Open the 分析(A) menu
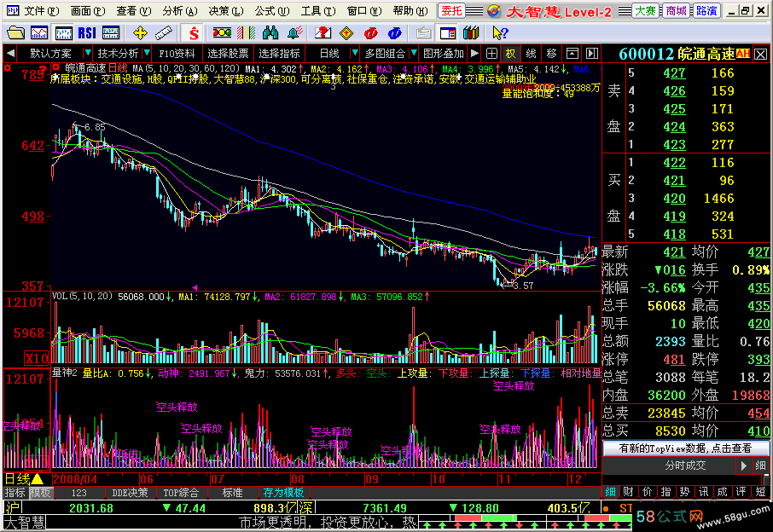 [x=180, y=11]
